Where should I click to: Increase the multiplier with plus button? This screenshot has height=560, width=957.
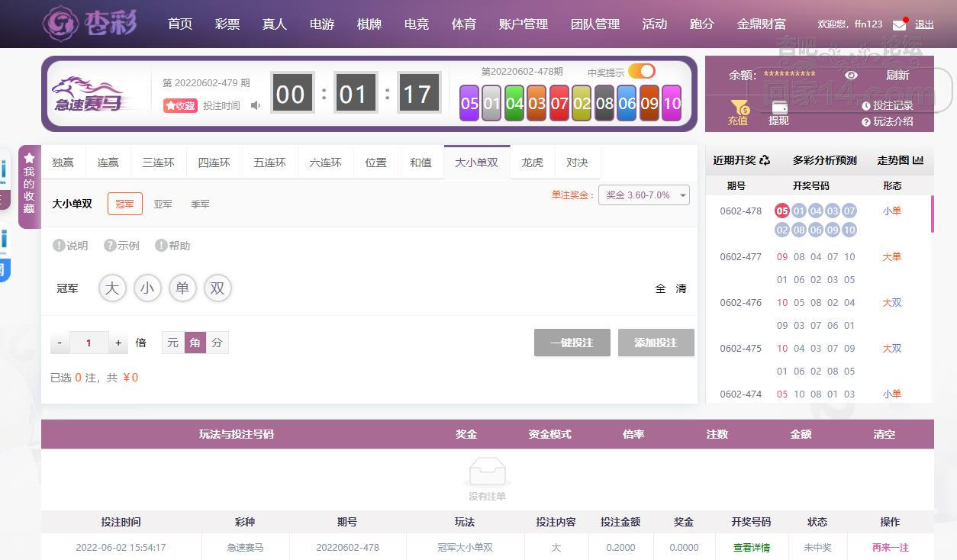(x=118, y=343)
